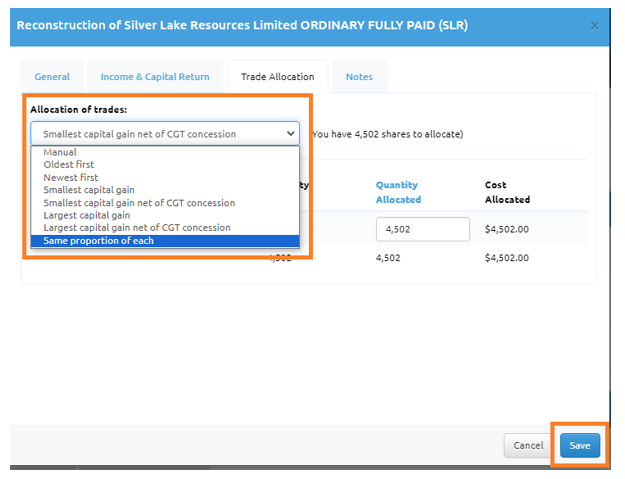Switch to the General tab
Image resolution: width=625 pixels, height=479 pixels.
click(52, 76)
